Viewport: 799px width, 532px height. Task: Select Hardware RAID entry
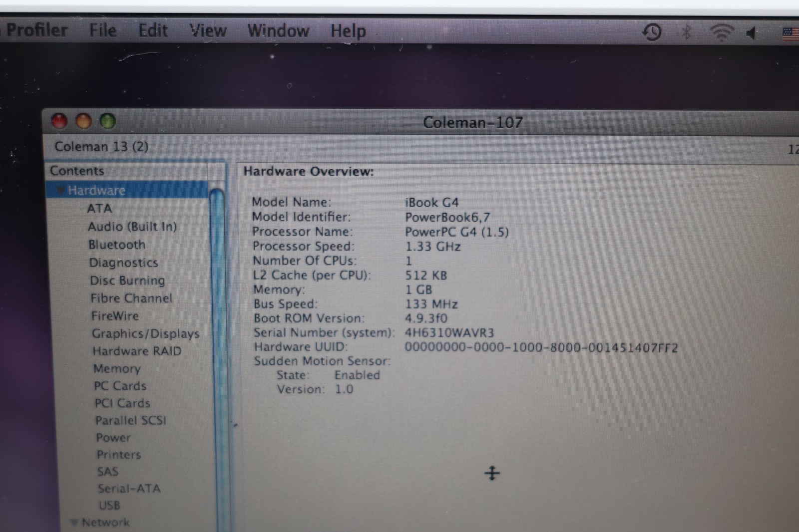point(137,351)
